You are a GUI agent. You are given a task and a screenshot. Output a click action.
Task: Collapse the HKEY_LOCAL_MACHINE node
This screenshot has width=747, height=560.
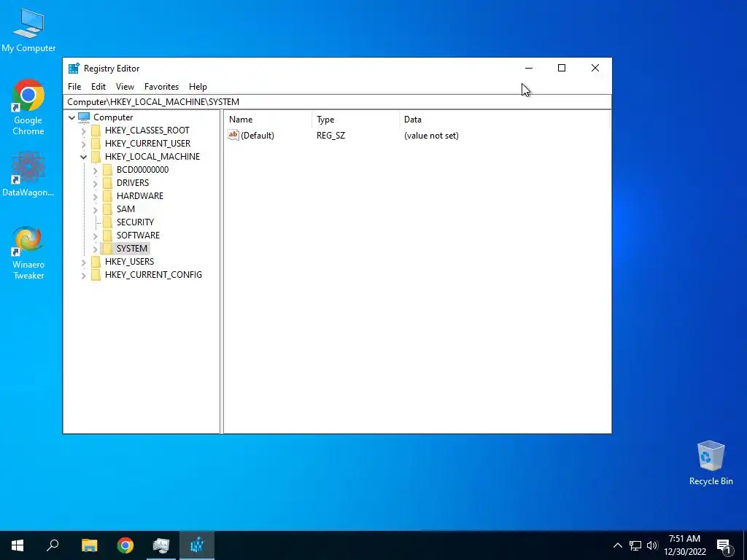click(x=83, y=157)
